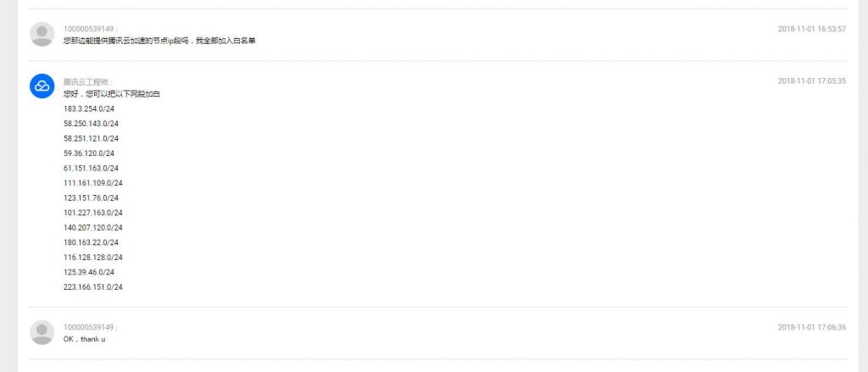868x372 pixels.
Task: Click the IP range 59.36.120.0/24
Action: (88, 153)
